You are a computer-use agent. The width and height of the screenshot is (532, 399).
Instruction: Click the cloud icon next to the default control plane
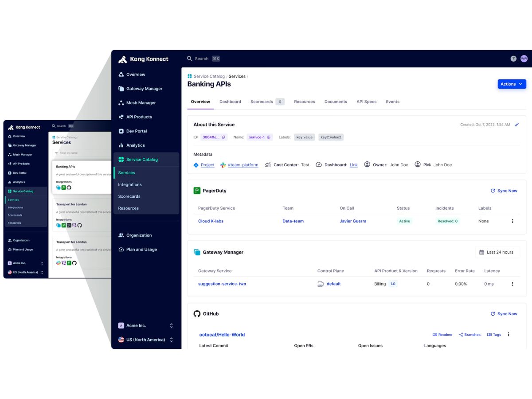point(321,284)
